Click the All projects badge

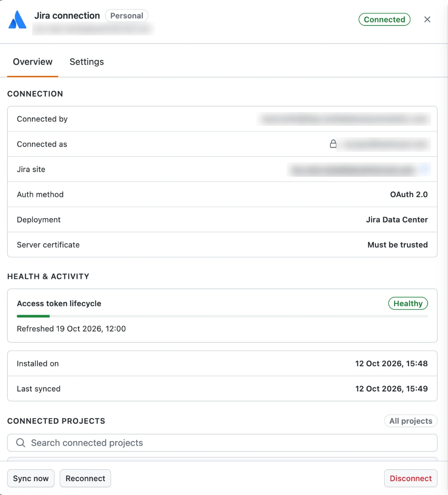point(410,421)
